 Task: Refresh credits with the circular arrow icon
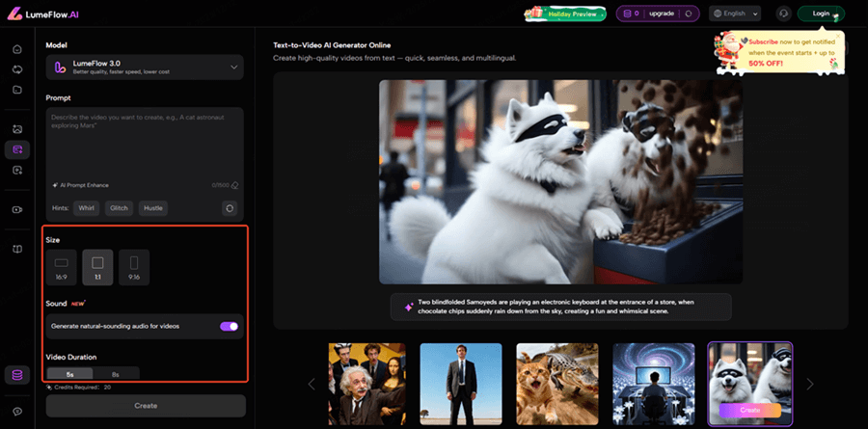point(688,13)
